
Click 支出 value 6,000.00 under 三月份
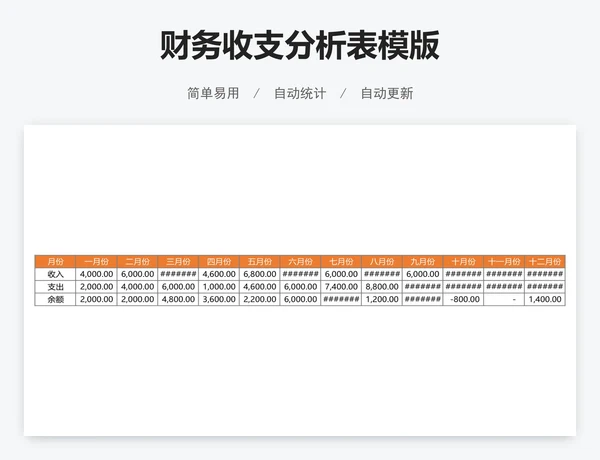(x=178, y=287)
